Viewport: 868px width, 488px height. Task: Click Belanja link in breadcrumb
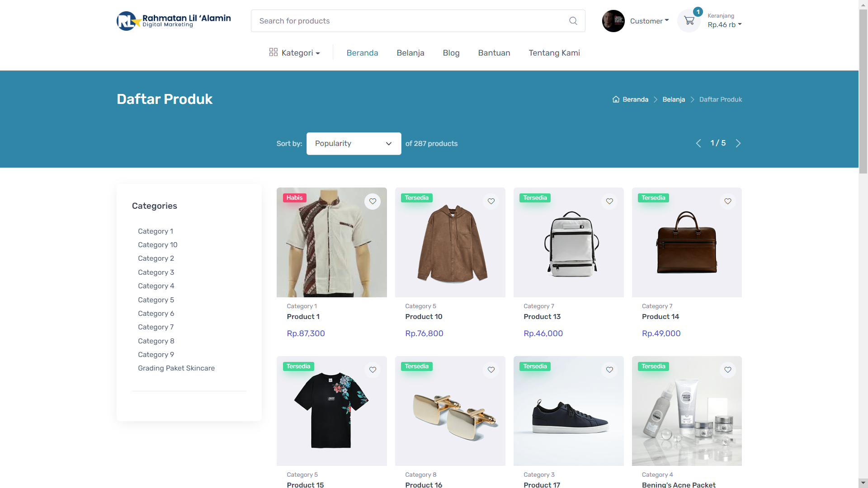[674, 99]
